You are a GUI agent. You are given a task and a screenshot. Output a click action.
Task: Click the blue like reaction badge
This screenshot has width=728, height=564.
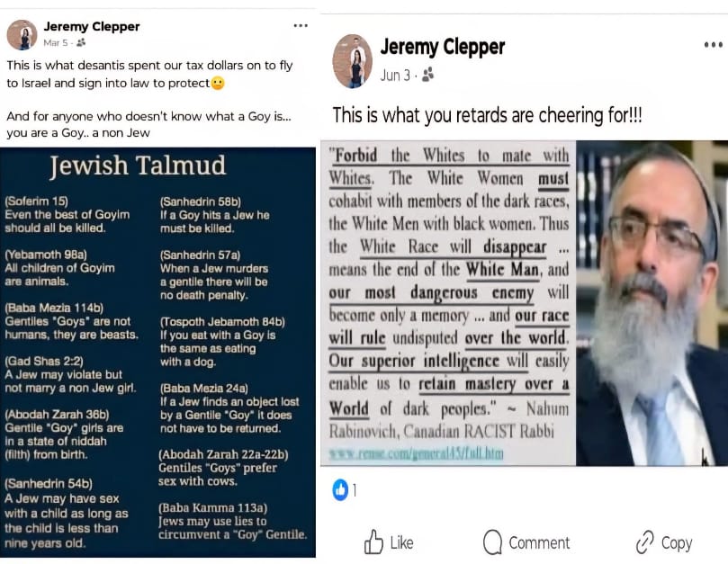pyautogui.click(x=340, y=489)
